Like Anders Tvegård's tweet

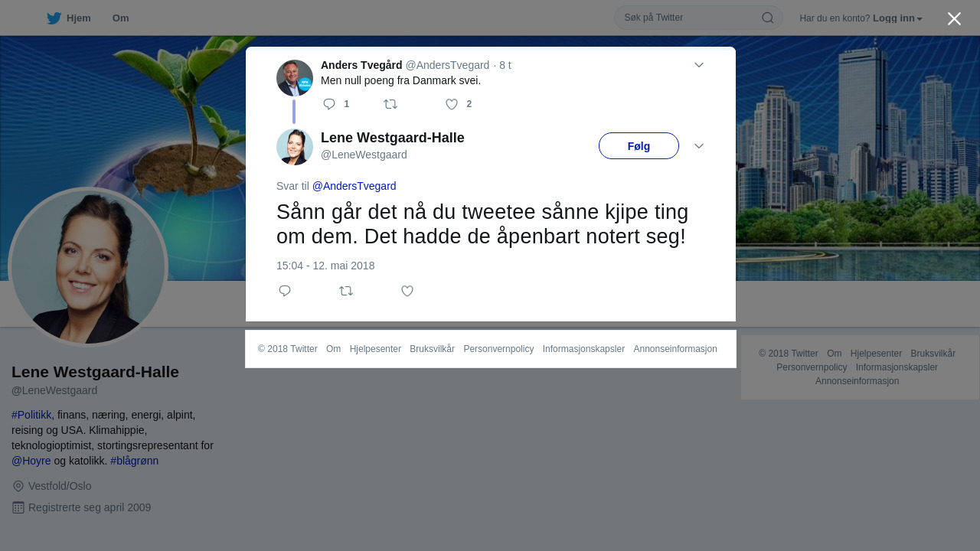(452, 104)
